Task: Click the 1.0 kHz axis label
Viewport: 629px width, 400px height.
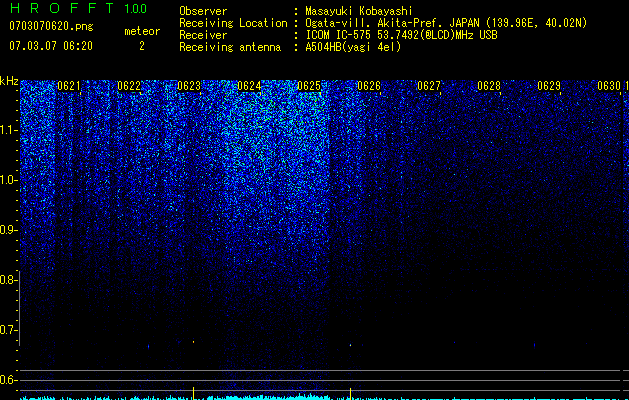Action: click(8, 180)
